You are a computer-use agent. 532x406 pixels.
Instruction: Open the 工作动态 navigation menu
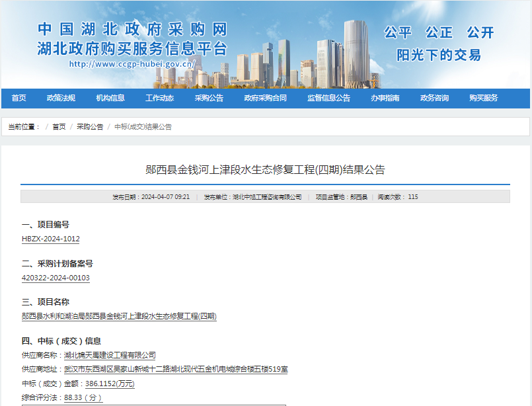tap(159, 97)
